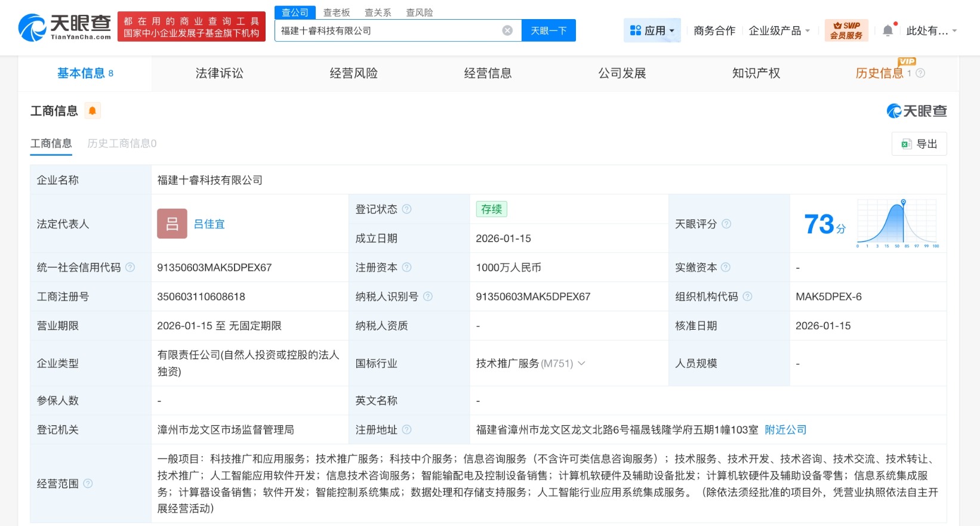
Task: Click help icon next to 登记状态
Action: (407, 209)
